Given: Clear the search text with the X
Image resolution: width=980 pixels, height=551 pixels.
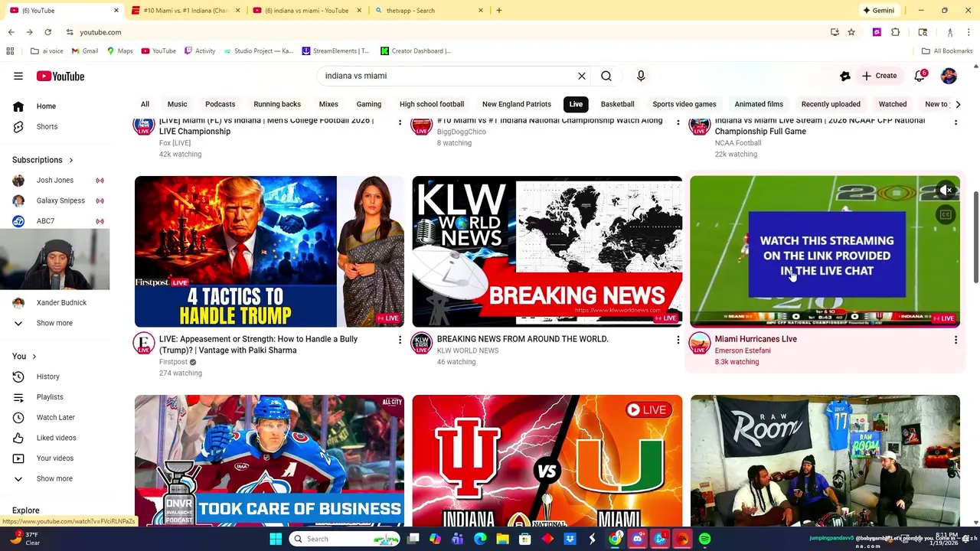Looking at the screenshot, I should (x=582, y=76).
